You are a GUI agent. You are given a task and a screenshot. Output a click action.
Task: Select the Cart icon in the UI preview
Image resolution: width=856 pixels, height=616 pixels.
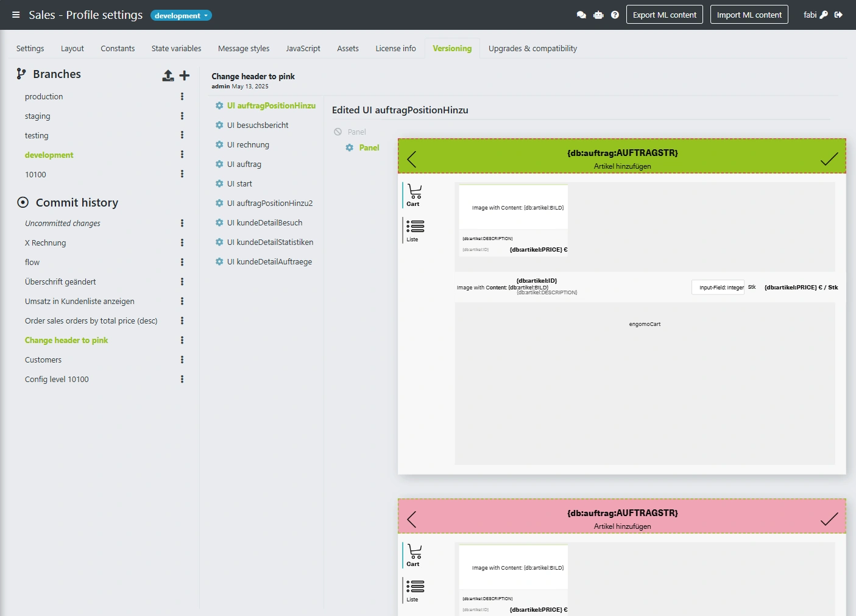pyautogui.click(x=415, y=194)
